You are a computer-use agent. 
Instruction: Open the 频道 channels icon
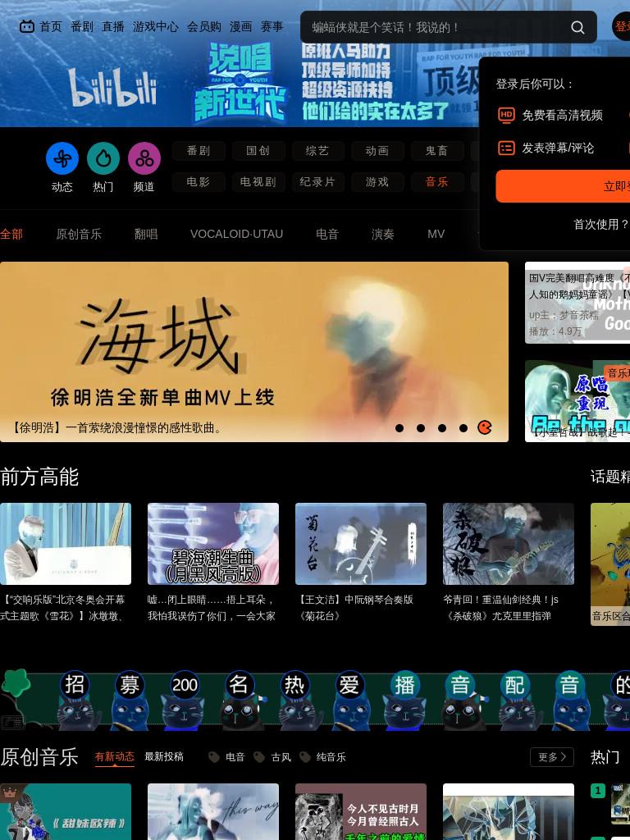tap(144, 158)
